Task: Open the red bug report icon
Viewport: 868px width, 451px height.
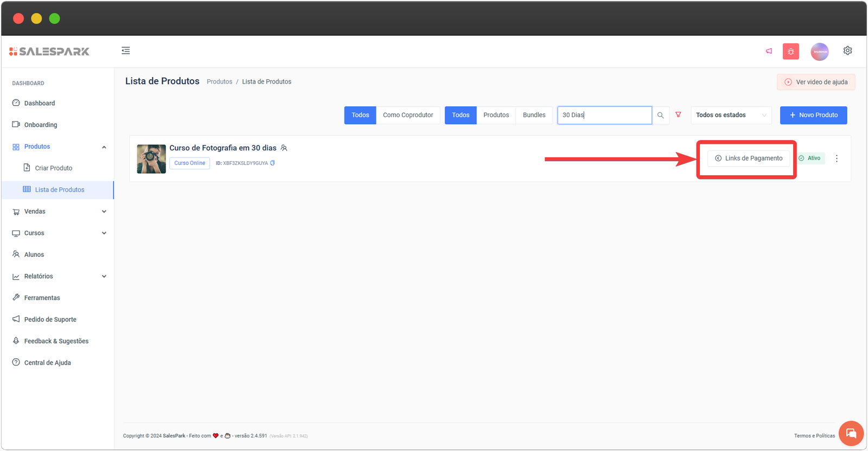Action: coord(790,52)
